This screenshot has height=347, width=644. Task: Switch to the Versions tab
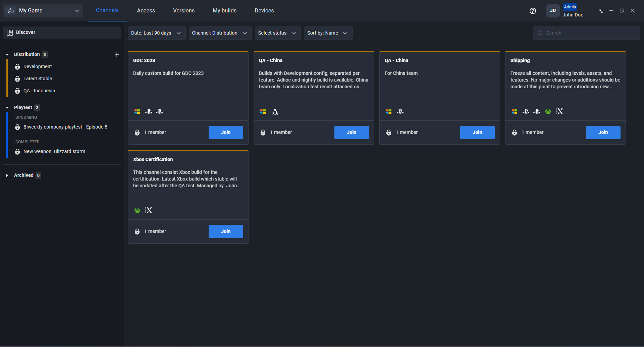[184, 11]
